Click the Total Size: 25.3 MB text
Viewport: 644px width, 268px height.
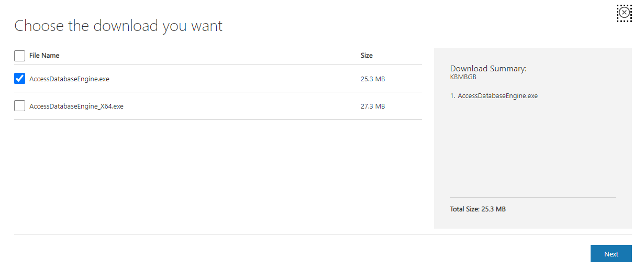[478, 209]
